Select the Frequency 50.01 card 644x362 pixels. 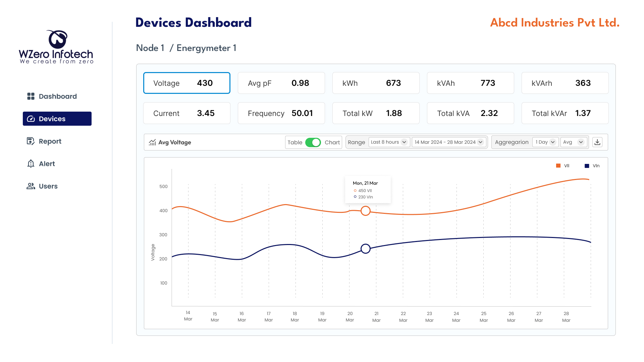point(281,113)
